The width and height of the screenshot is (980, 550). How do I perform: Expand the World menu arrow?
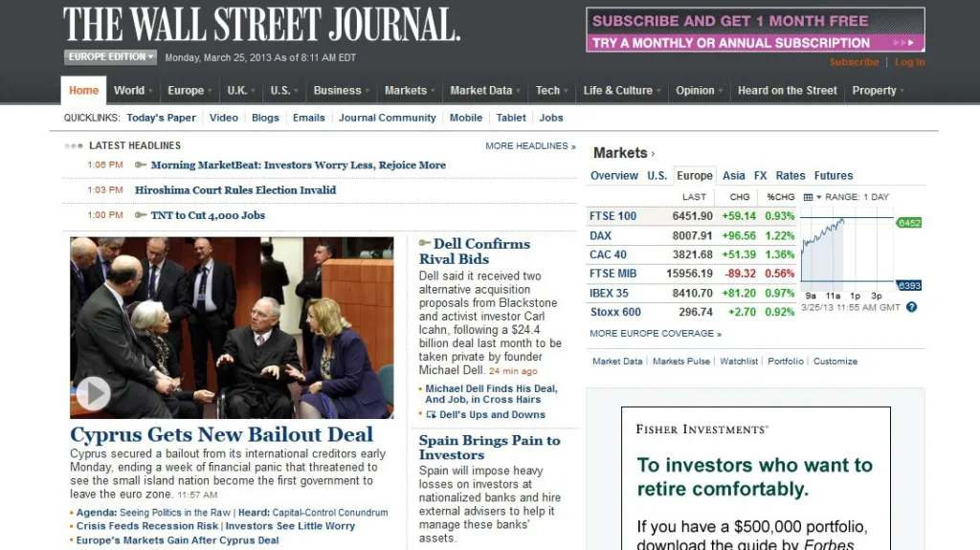tap(150, 91)
